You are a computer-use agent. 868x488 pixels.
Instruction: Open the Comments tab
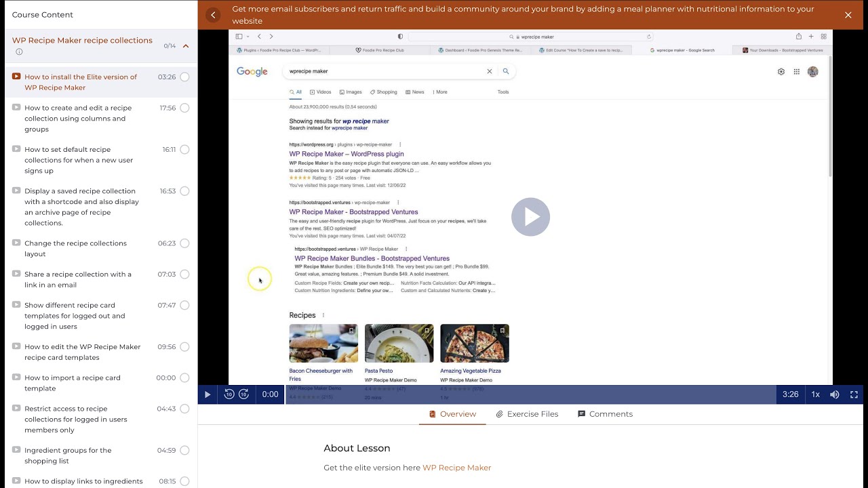(605, 414)
